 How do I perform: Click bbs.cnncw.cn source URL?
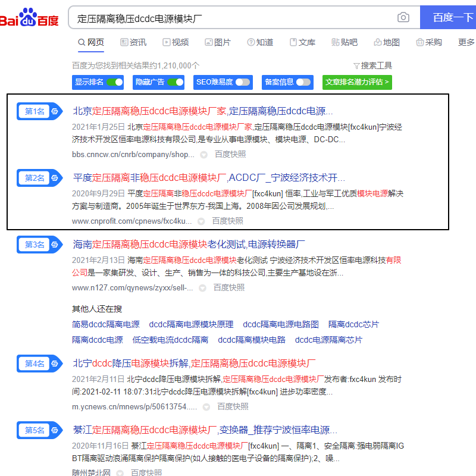click(x=133, y=155)
